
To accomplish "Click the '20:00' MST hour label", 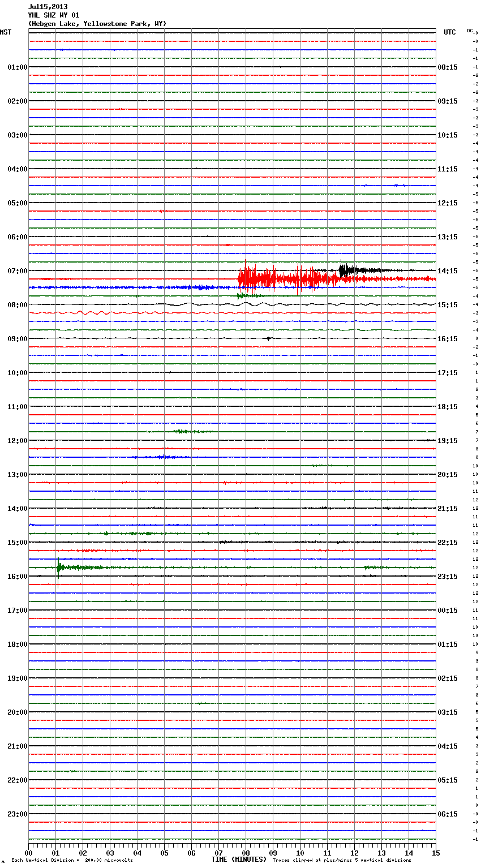I will click(x=18, y=712).
